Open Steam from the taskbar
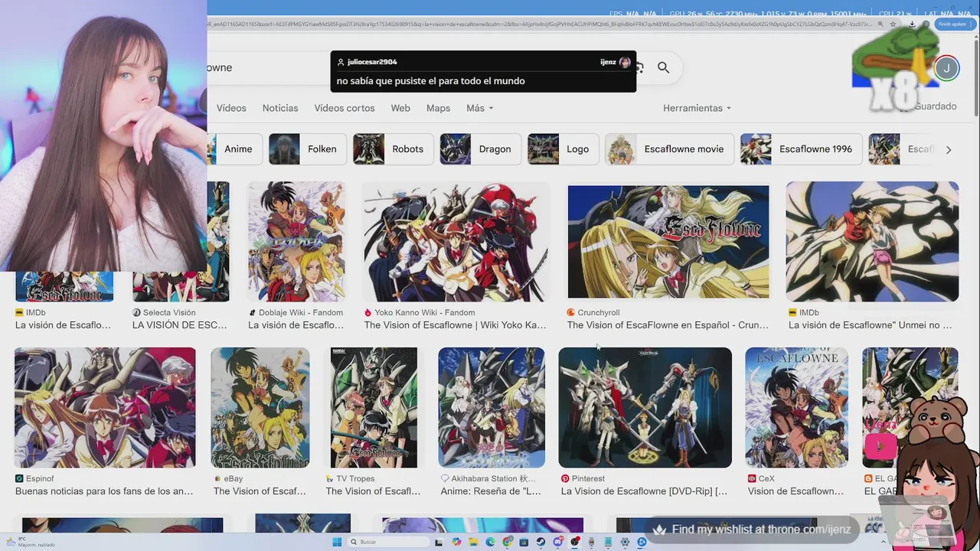 (541, 542)
